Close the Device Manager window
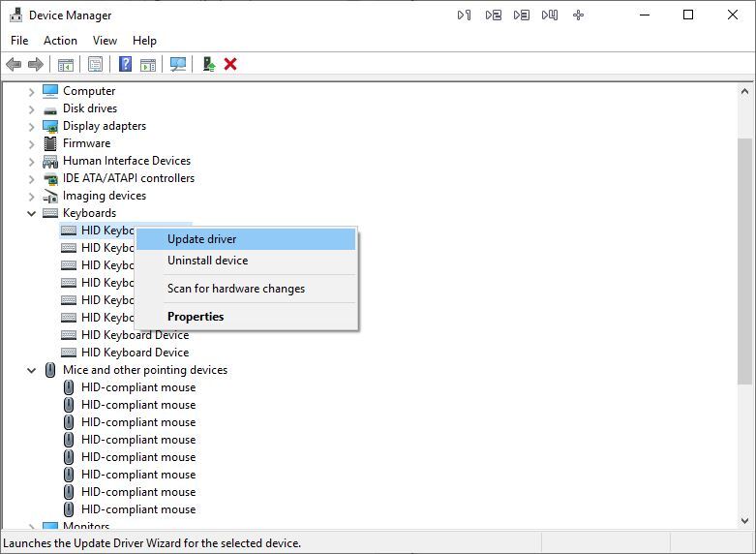 coord(733,15)
